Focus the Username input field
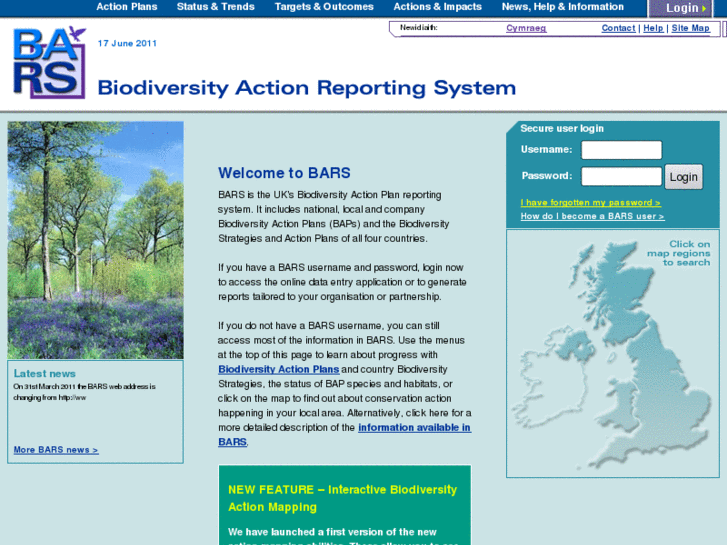The image size is (727, 545). click(621, 150)
